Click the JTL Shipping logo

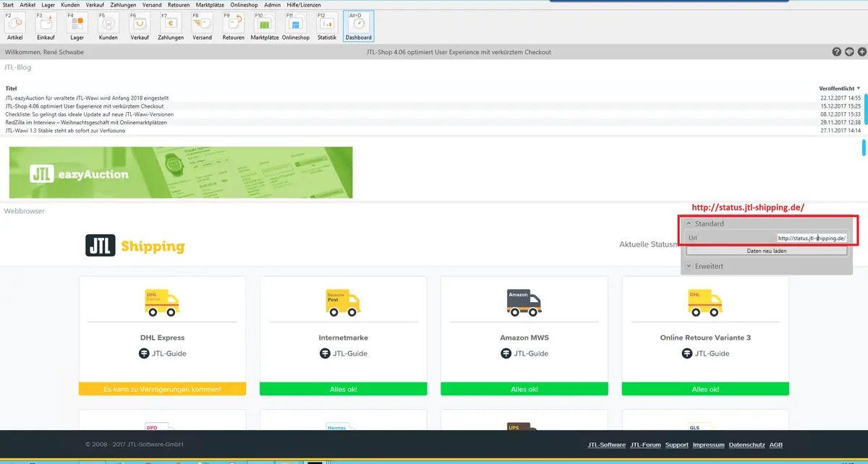point(135,246)
